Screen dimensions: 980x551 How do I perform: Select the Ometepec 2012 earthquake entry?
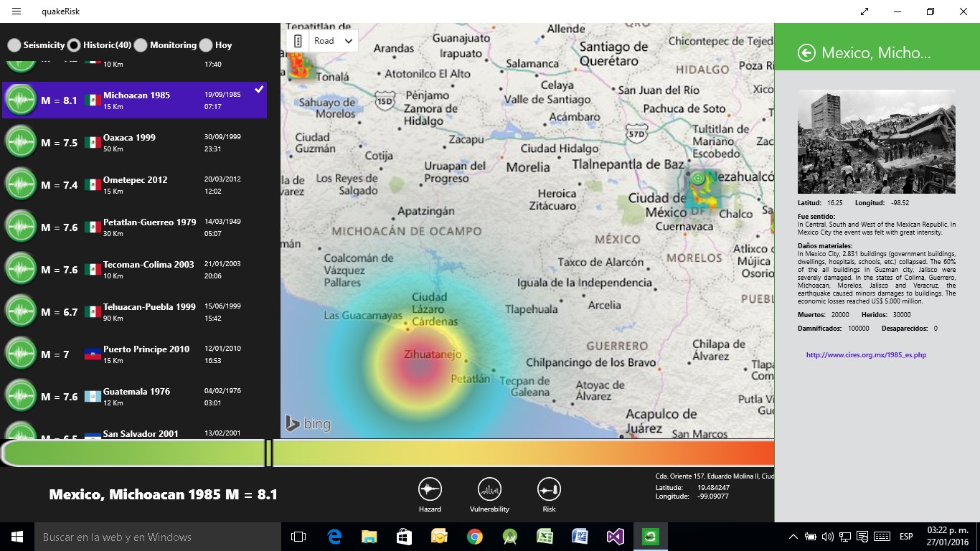[x=134, y=184]
